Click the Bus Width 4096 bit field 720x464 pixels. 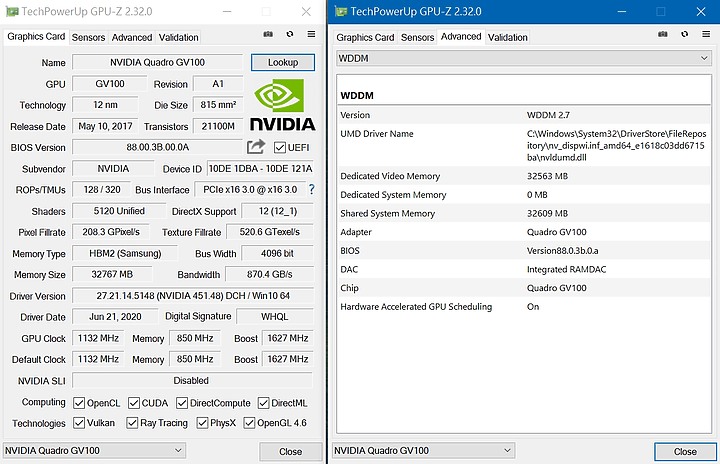coord(277,254)
